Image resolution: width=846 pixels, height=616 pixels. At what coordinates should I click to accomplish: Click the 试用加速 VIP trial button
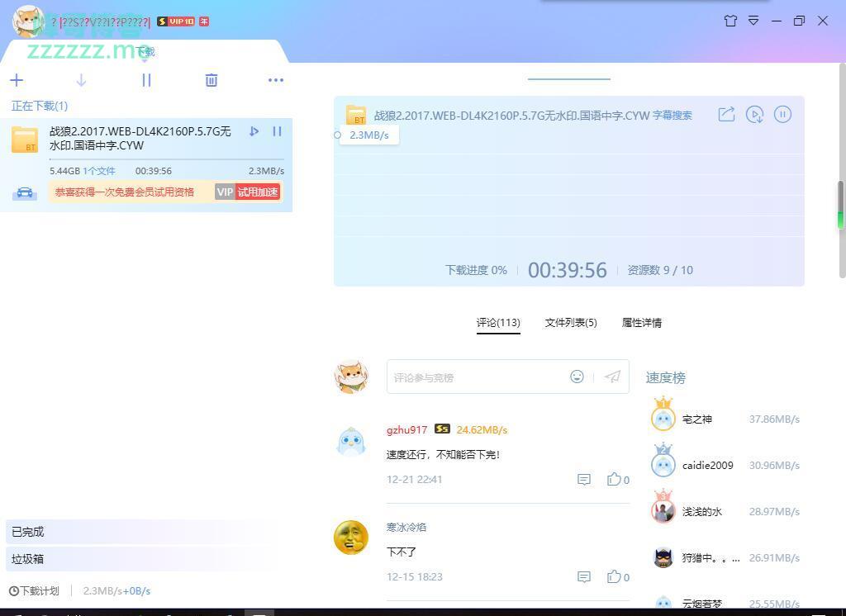tap(257, 192)
